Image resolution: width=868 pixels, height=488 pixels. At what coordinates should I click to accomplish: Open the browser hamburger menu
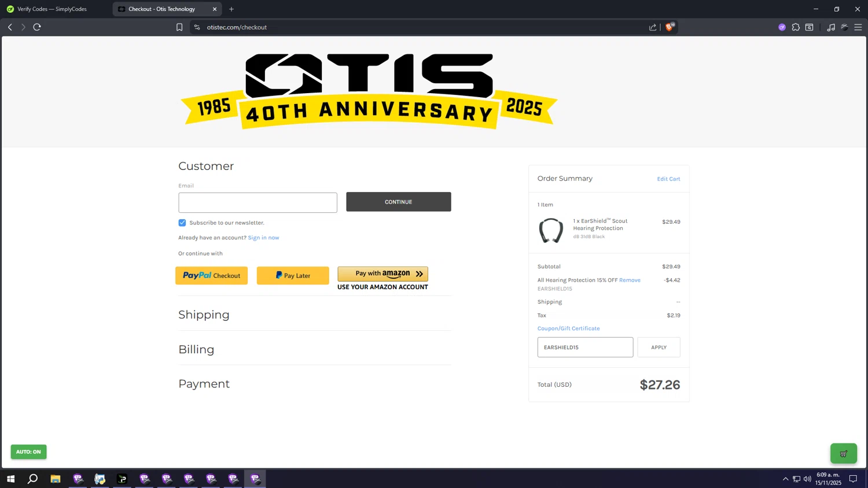point(858,27)
